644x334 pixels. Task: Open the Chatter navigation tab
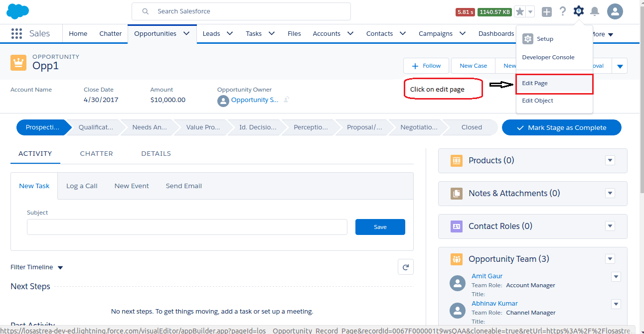111,33
